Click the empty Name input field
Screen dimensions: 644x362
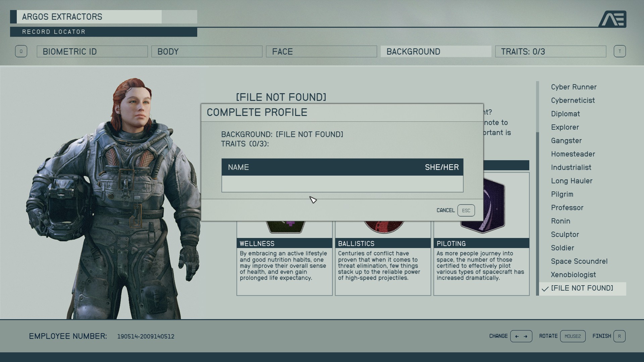pyautogui.click(x=342, y=184)
